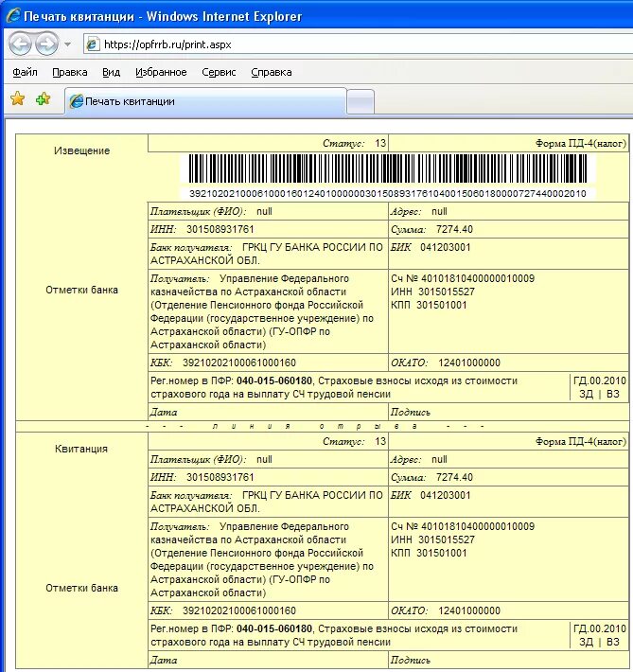
Task: Click lower Отметки банка label
Action: click(82, 588)
